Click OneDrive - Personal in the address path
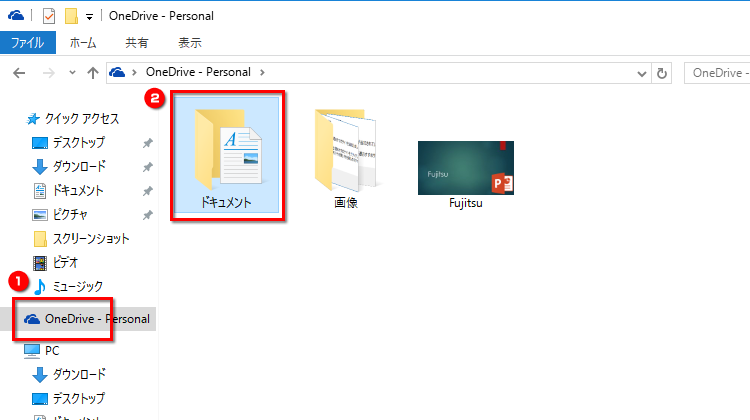Image resolution: width=750 pixels, height=420 pixels. click(x=198, y=72)
